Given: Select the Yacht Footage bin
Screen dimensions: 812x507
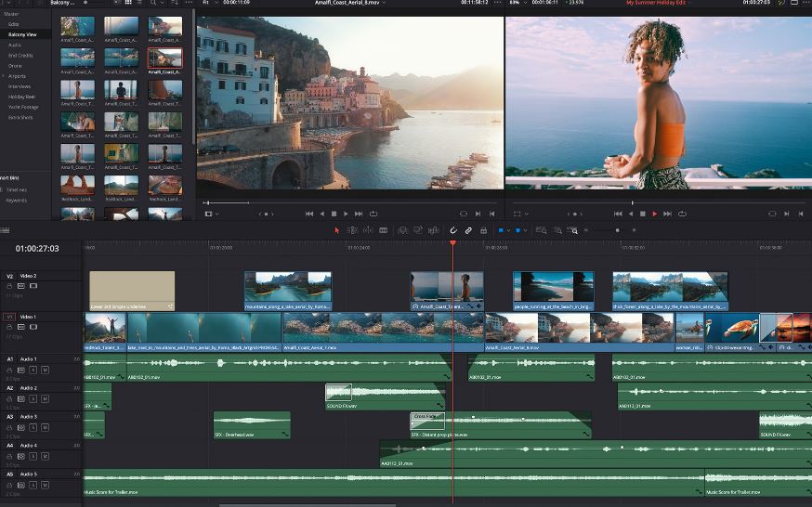Looking at the screenshot, I should pyautogui.click(x=25, y=107).
